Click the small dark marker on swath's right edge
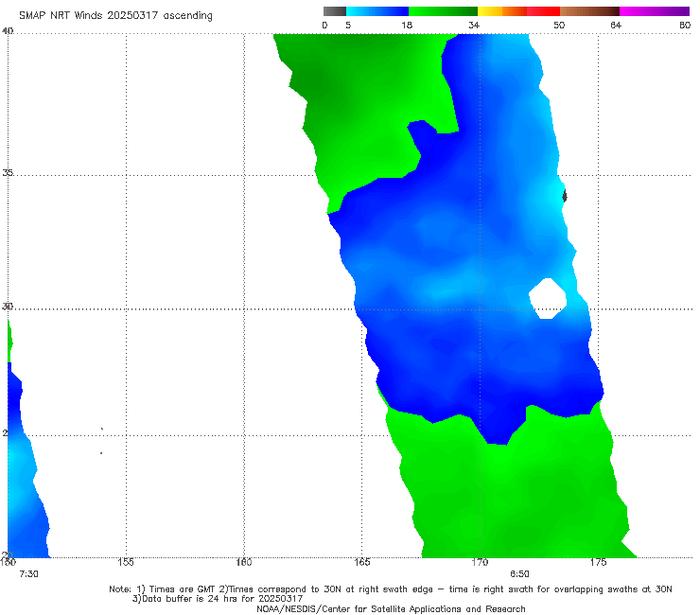This screenshot has height=615, width=700. 565,196
